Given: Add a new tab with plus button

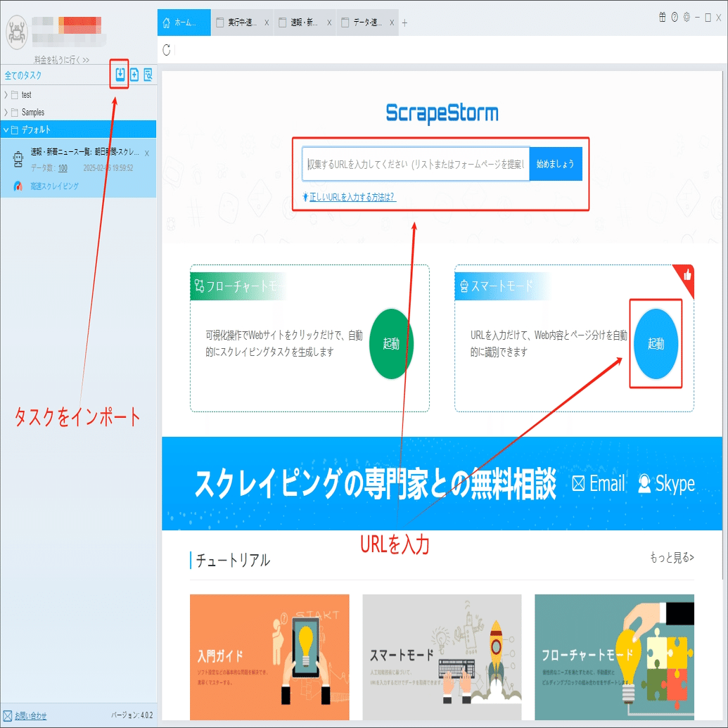Looking at the screenshot, I should coord(404,23).
